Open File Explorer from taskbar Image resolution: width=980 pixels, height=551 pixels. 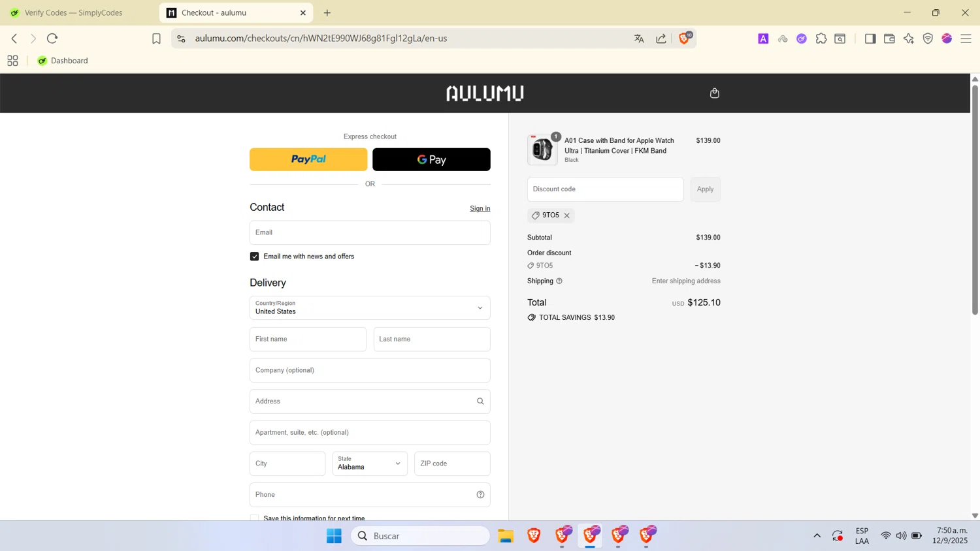point(506,536)
